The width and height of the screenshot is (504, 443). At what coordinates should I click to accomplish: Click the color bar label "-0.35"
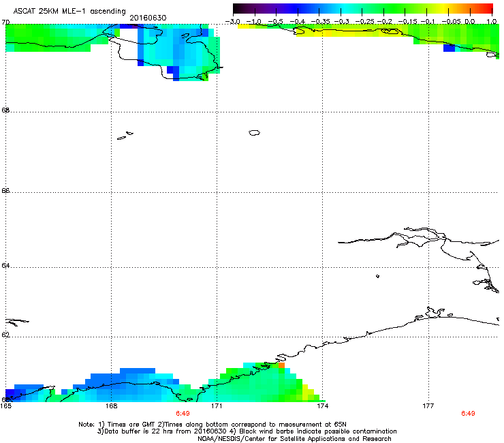[320, 22]
